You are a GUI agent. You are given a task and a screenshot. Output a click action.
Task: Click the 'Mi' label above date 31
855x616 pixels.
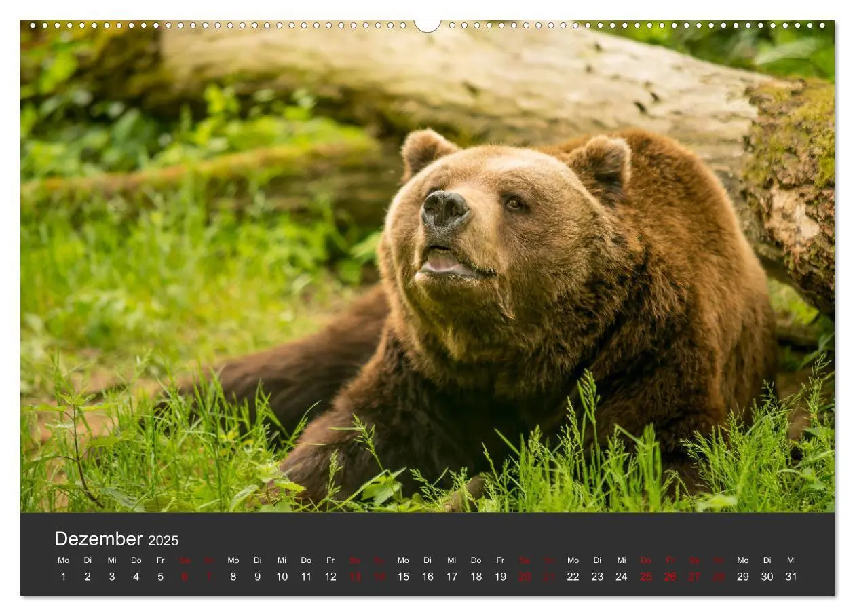pyautogui.click(x=791, y=560)
